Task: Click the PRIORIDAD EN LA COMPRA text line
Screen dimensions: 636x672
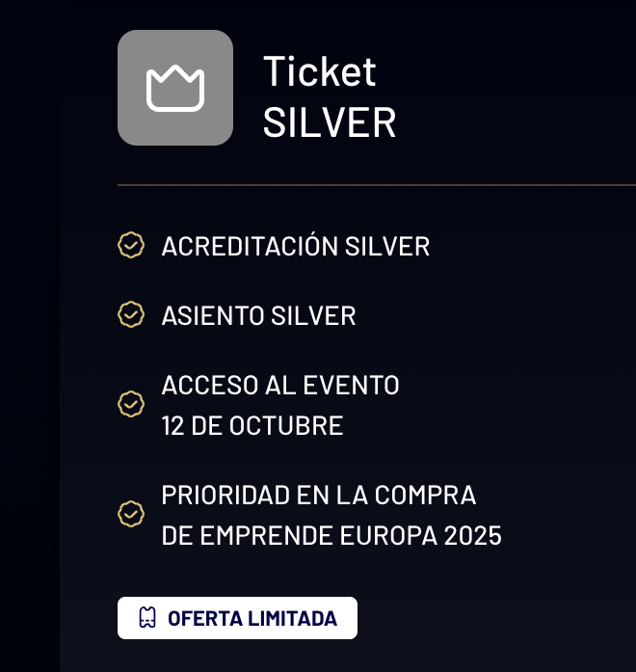Action: 319,495
